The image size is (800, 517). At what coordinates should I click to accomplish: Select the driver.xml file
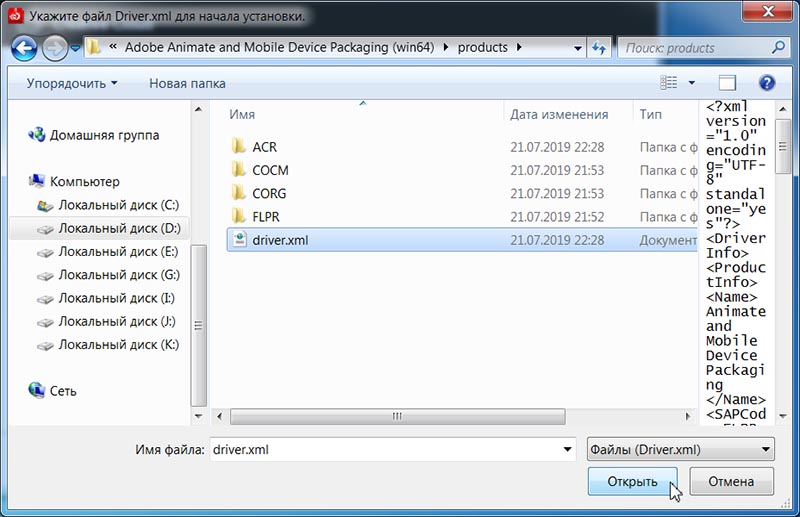(462, 240)
